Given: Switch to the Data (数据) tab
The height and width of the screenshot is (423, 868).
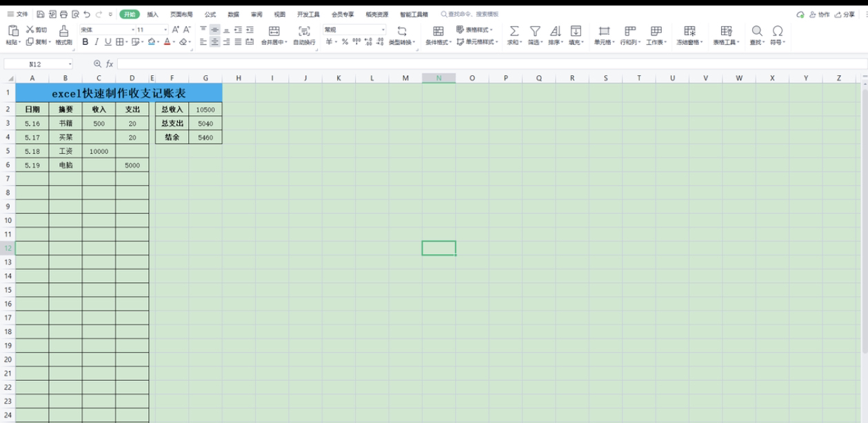Looking at the screenshot, I should pos(233,14).
